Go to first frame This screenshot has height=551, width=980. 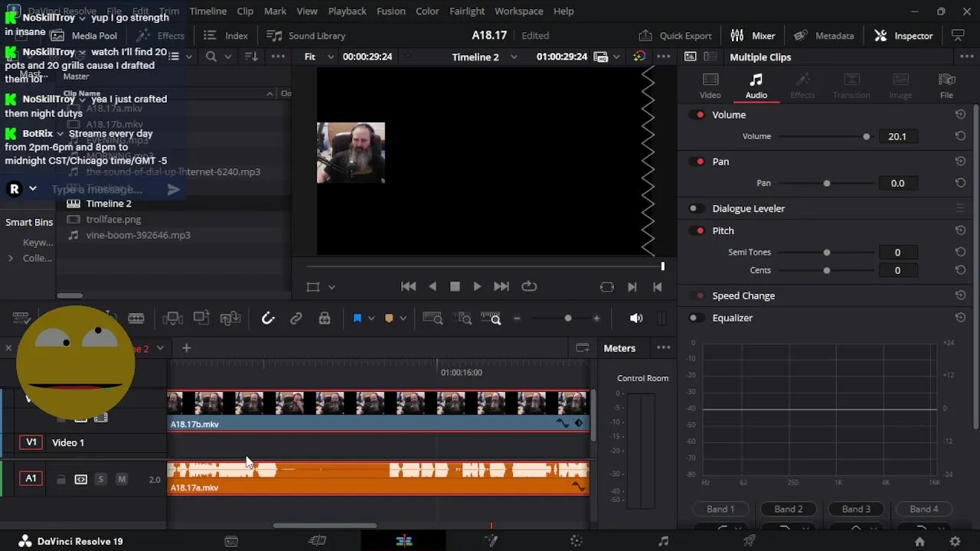point(408,286)
